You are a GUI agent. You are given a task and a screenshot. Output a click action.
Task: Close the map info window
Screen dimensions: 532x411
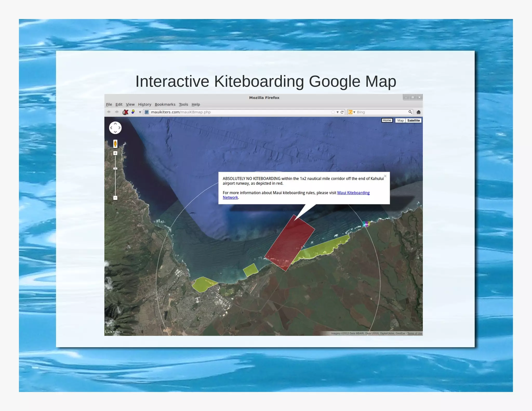tap(385, 176)
